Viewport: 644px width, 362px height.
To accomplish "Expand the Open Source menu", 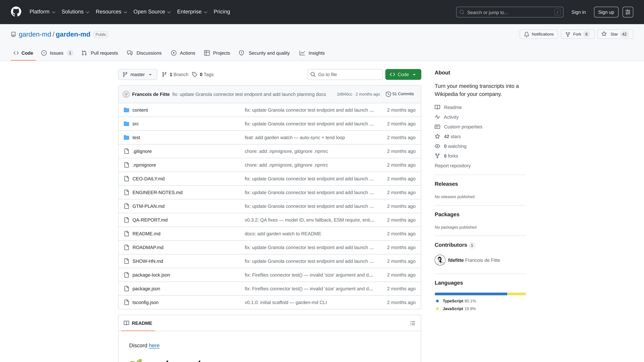I will 152,12.
